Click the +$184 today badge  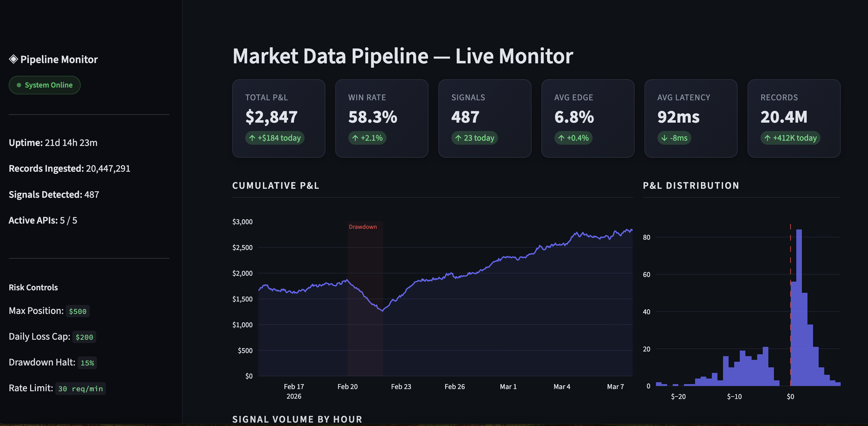coord(275,138)
